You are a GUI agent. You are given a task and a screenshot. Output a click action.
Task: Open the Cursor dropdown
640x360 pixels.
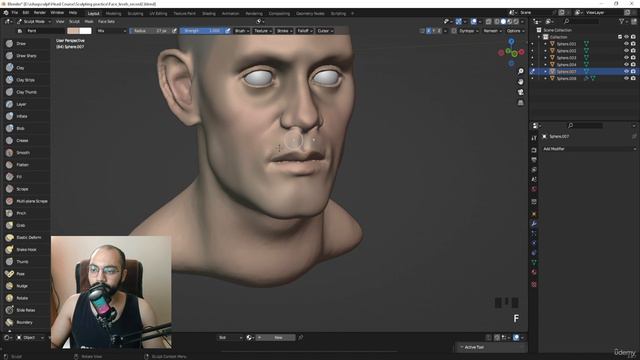point(325,31)
